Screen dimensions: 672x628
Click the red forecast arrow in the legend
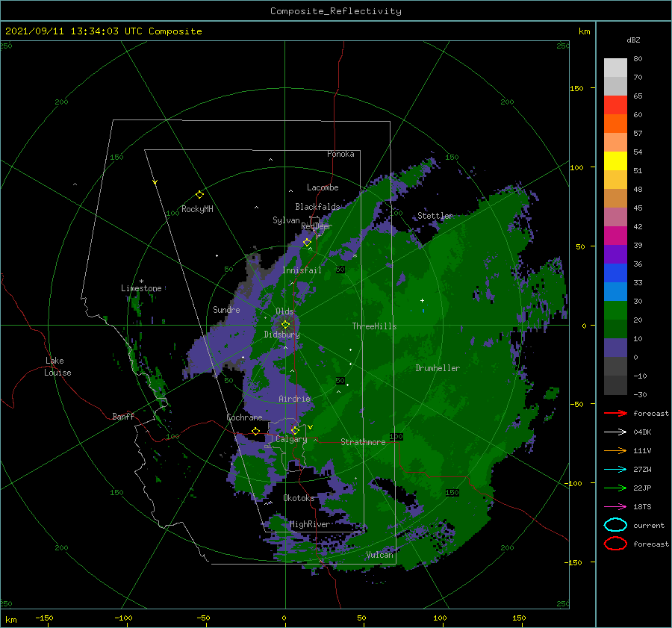click(615, 413)
